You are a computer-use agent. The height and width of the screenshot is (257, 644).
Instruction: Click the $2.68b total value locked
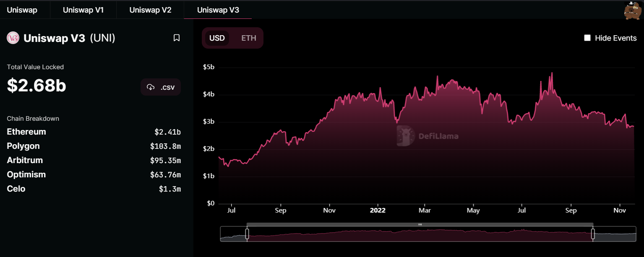pos(37,85)
